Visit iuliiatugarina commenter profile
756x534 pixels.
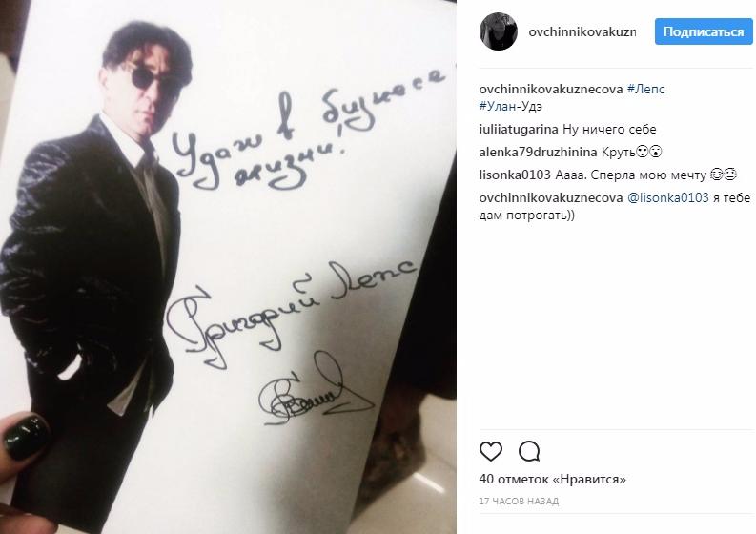(519, 130)
